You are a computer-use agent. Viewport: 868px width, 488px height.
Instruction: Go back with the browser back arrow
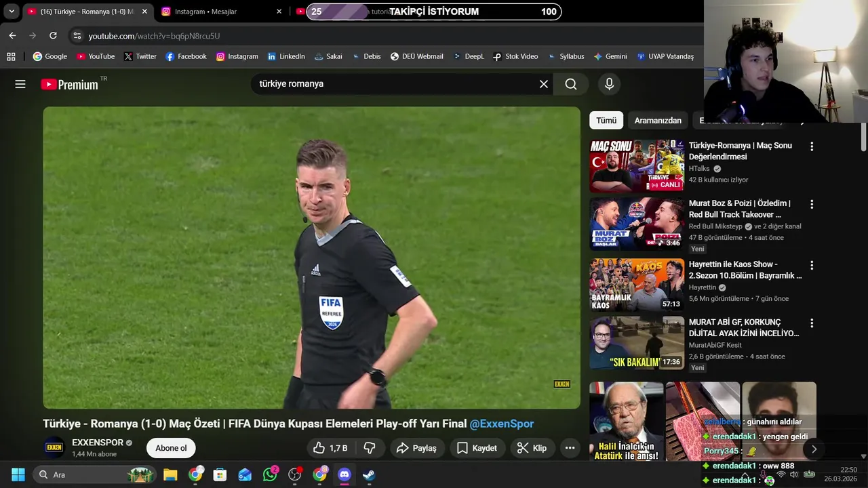[x=12, y=35]
